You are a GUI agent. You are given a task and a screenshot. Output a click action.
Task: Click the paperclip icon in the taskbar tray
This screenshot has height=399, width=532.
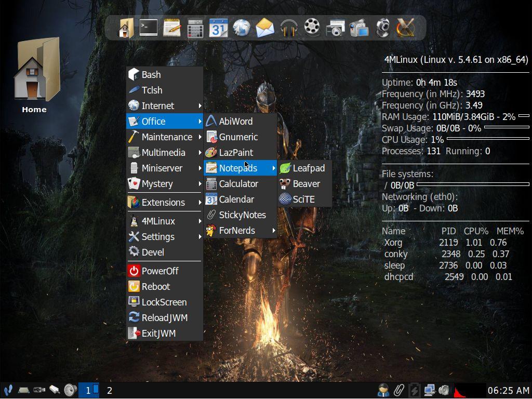click(x=399, y=390)
